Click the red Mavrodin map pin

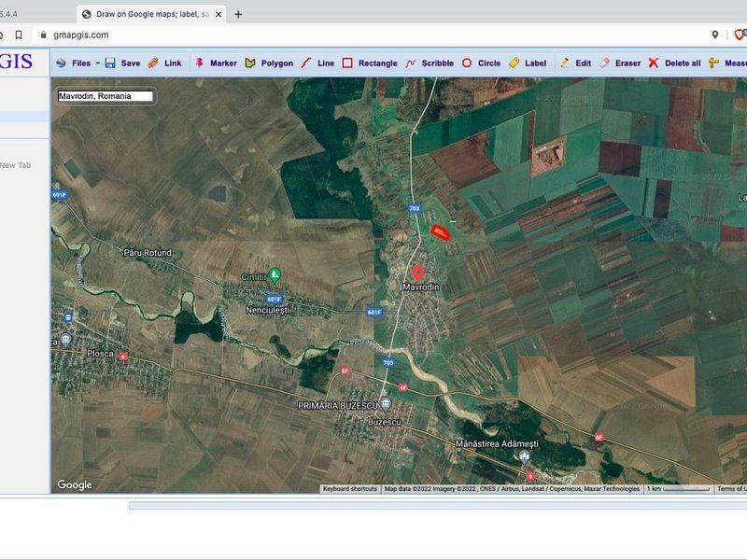[419, 273]
